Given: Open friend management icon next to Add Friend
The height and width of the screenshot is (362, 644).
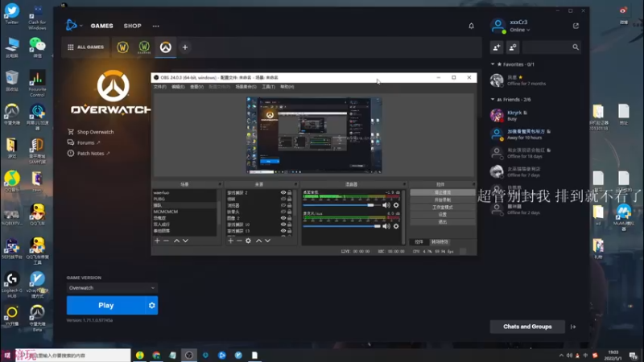Looking at the screenshot, I should tap(513, 47).
